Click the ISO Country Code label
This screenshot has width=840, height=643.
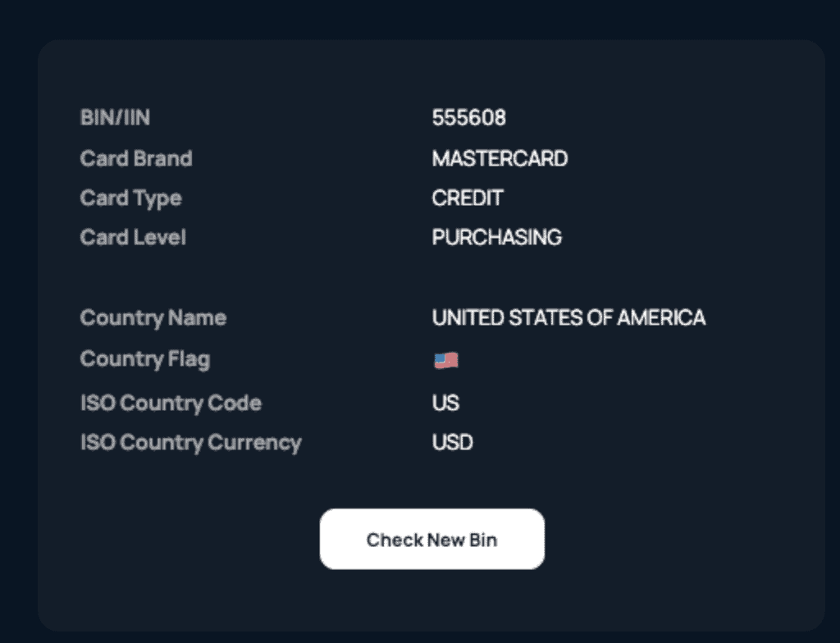(x=171, y=404)
